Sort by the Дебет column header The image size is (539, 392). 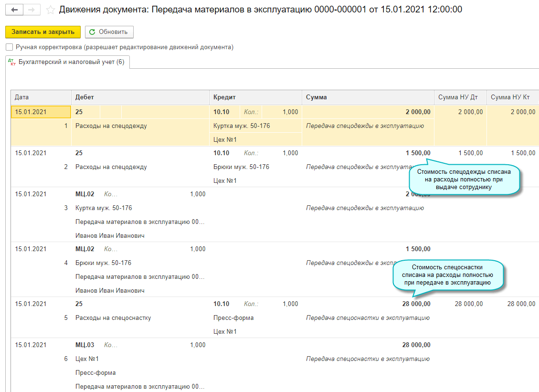point(140,97)
